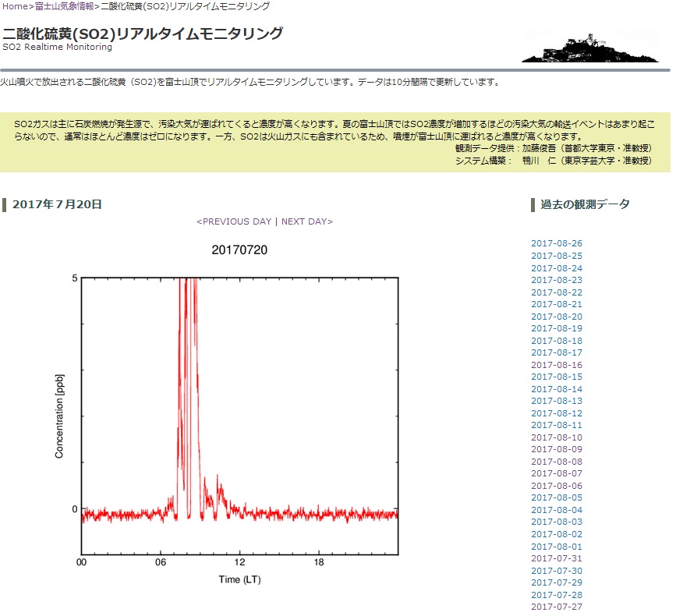Click the SO2 Realtime Monitoring subtitle
The image size is (676, 616).
[x=58, y=47]
